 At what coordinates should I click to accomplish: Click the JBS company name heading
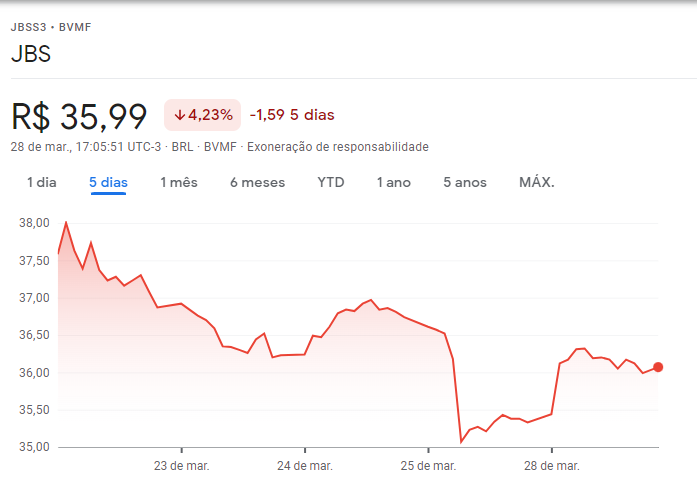point(31,54)
